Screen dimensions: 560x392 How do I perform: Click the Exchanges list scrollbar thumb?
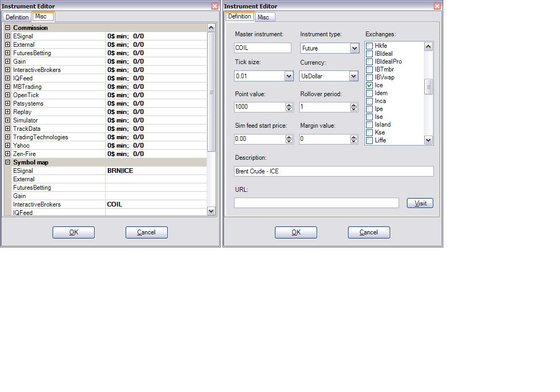(x=429, y=87)
